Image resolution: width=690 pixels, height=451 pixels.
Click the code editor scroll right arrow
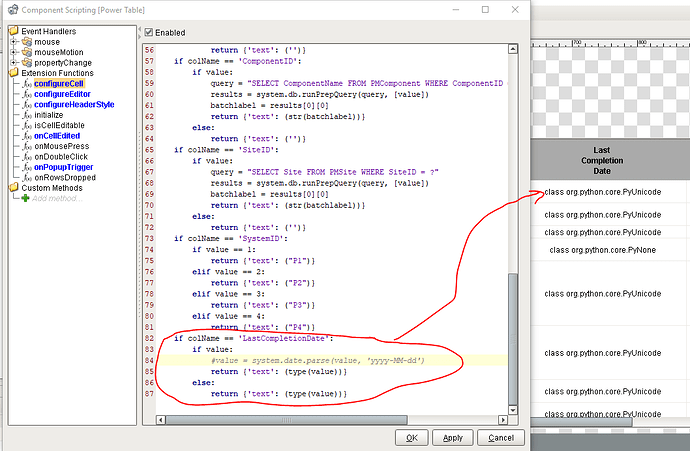503,420
